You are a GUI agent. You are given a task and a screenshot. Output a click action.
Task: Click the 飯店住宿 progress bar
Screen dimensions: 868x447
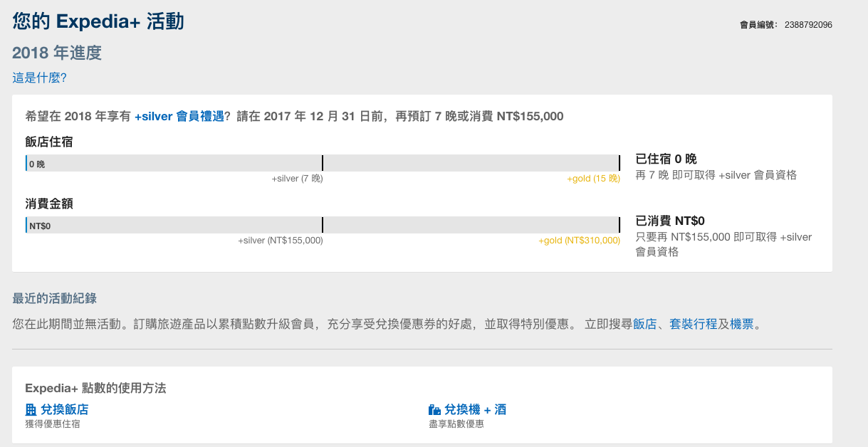click(x=323, y=163)
